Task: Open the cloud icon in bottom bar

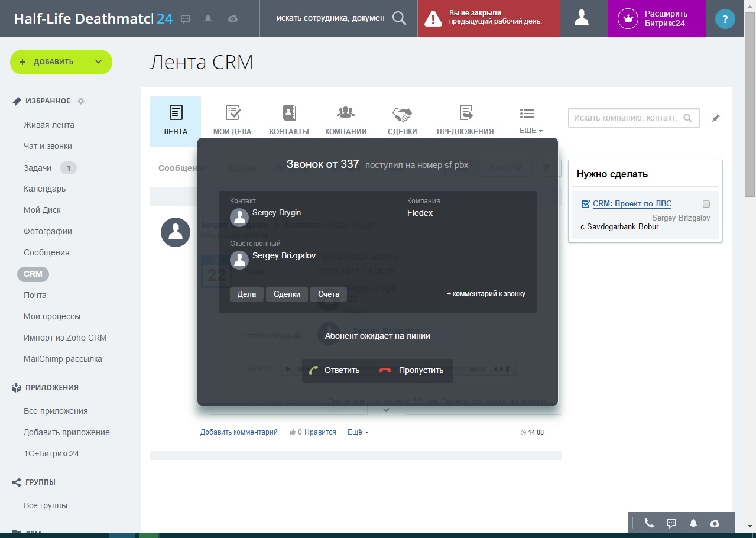Action: (x=715, y=523)
